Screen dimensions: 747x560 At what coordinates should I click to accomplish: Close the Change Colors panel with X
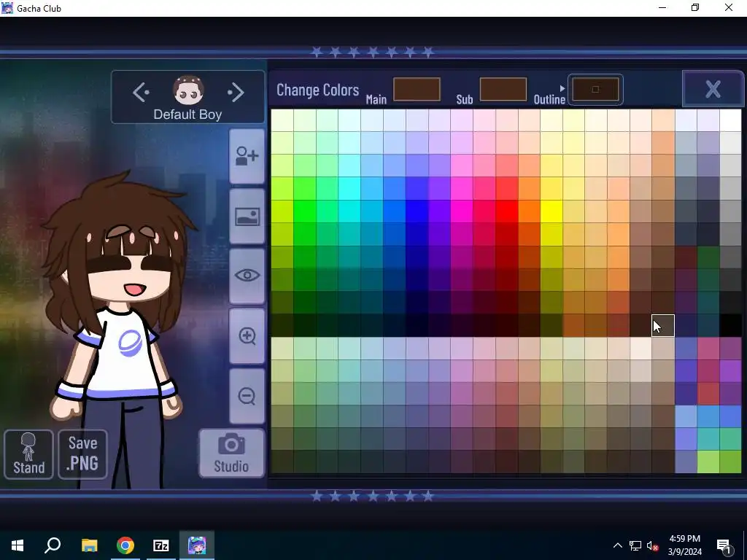[x=713, y=88]
